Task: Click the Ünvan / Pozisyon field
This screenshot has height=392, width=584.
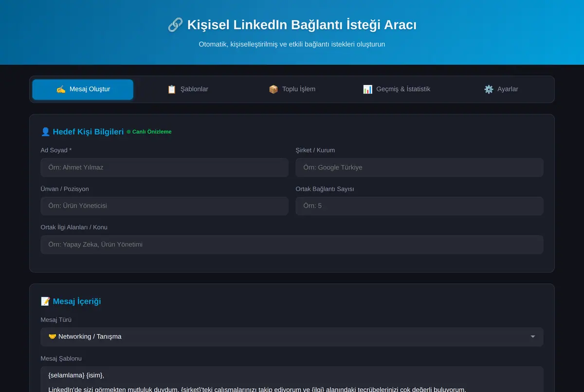Action: pyautogui.click(x=164, y=206)
